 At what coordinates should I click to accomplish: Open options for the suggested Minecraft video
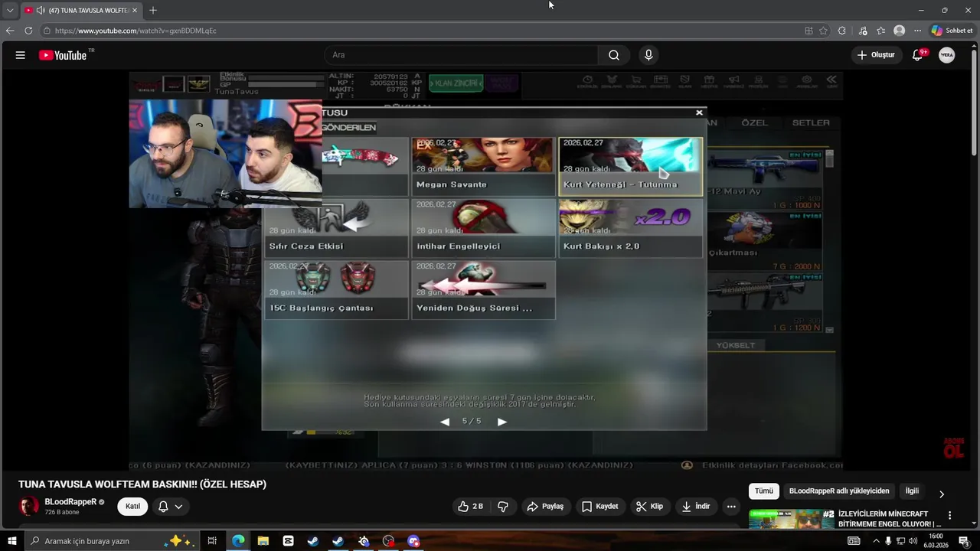[x=950, y=516]
